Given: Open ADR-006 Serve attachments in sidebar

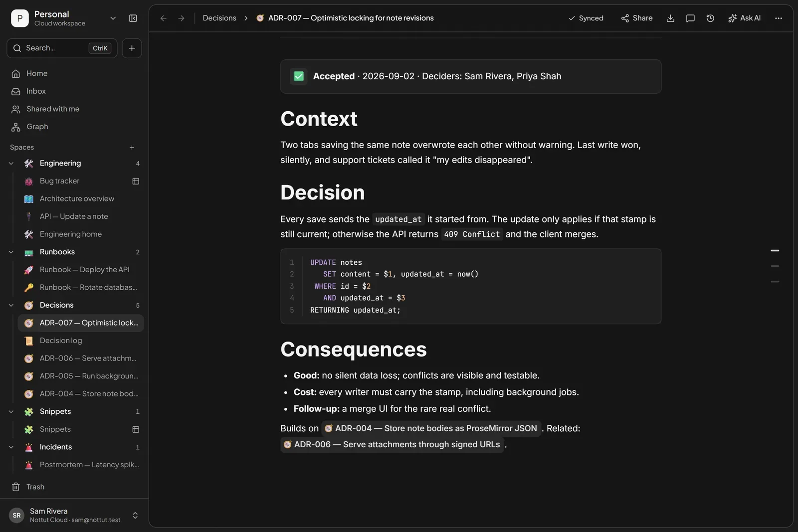Looking at the screenshot, I should pyautogui.click(x=81, y=358).
